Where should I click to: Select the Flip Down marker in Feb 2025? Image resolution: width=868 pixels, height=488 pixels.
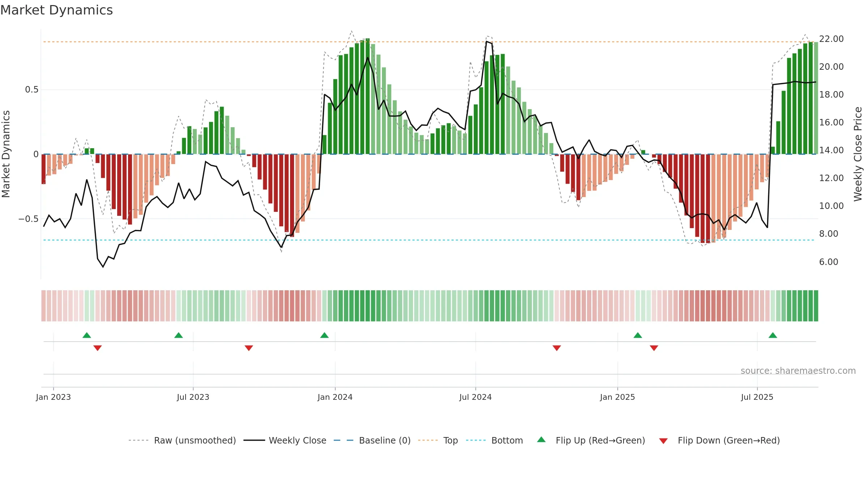coord(654,348)
